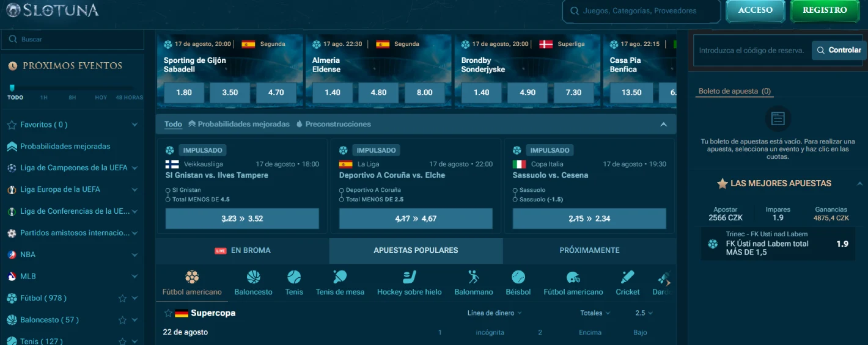
Task: Favorite Tenis with its star
Action: pos(122,341)
